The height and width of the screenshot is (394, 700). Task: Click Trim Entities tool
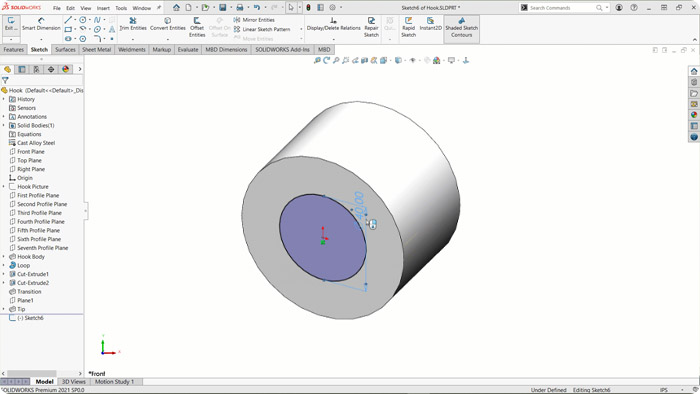coord(133,24)
